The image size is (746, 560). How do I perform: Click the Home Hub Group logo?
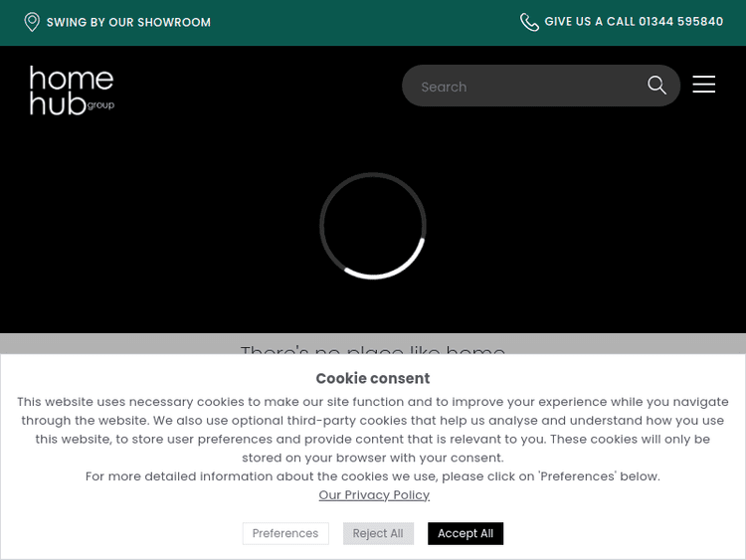click(71, 90)
